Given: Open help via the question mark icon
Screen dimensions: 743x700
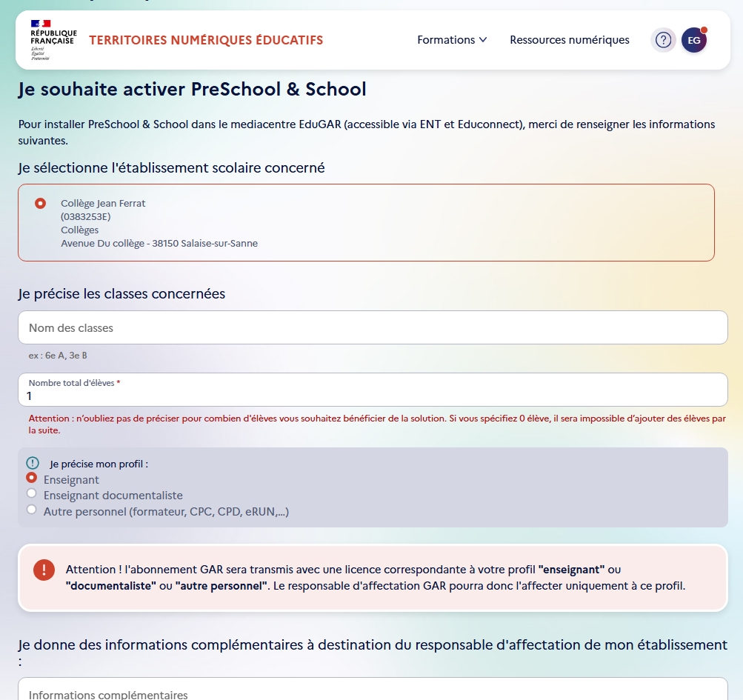Looking at the screenshot, I should coord(663,40).
